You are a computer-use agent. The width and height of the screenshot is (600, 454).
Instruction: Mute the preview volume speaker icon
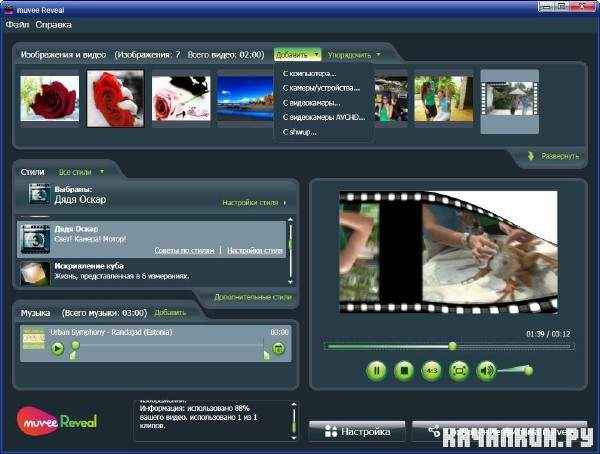point(486,371)
